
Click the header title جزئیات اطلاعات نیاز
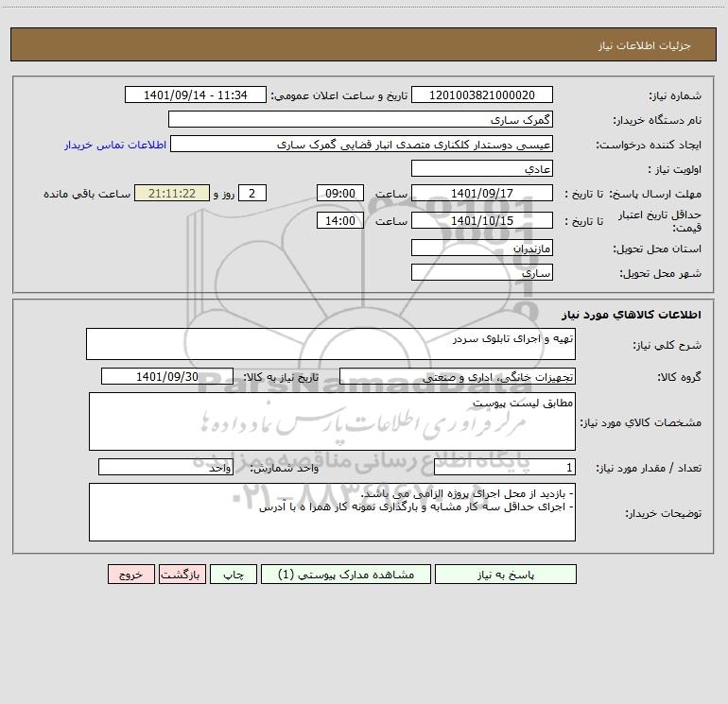pyautogui.click(x=645, y=45)
